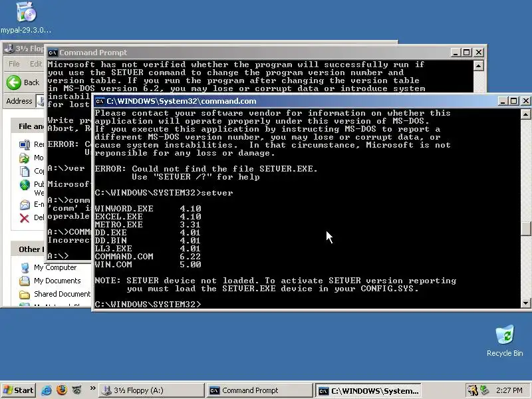Click the COMMAND.COM 6.22 line
Viewport: 532px width, 399px height.
point(148,256)
